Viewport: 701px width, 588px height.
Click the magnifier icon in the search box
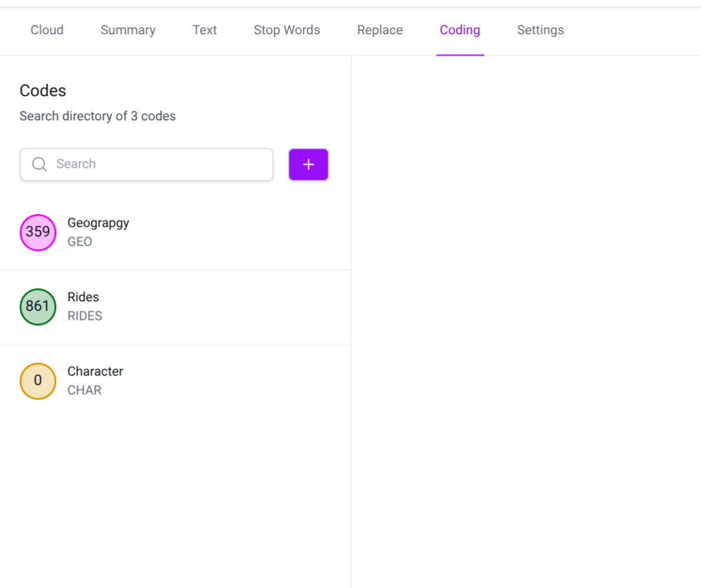coord(40,164)
